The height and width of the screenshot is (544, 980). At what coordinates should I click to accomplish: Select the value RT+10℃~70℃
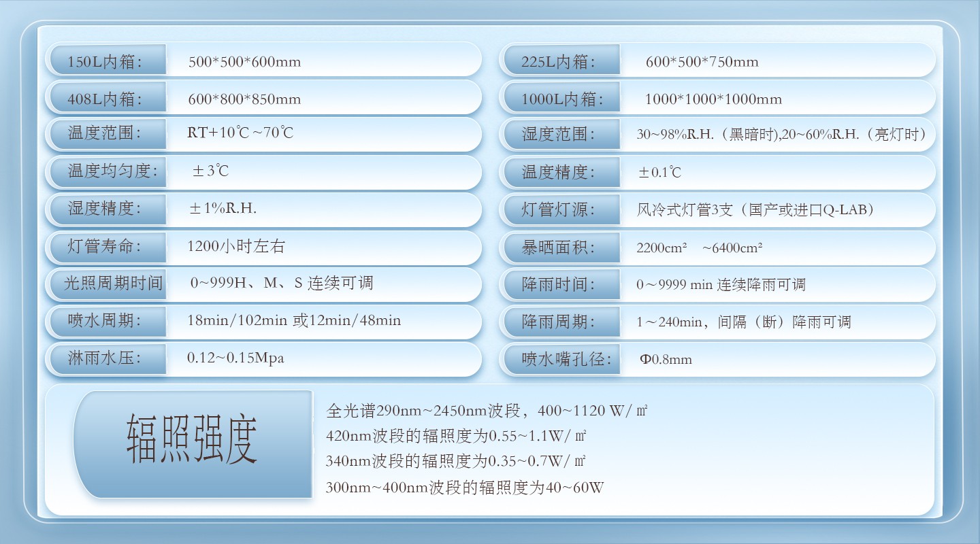click(x=240, y=133)
